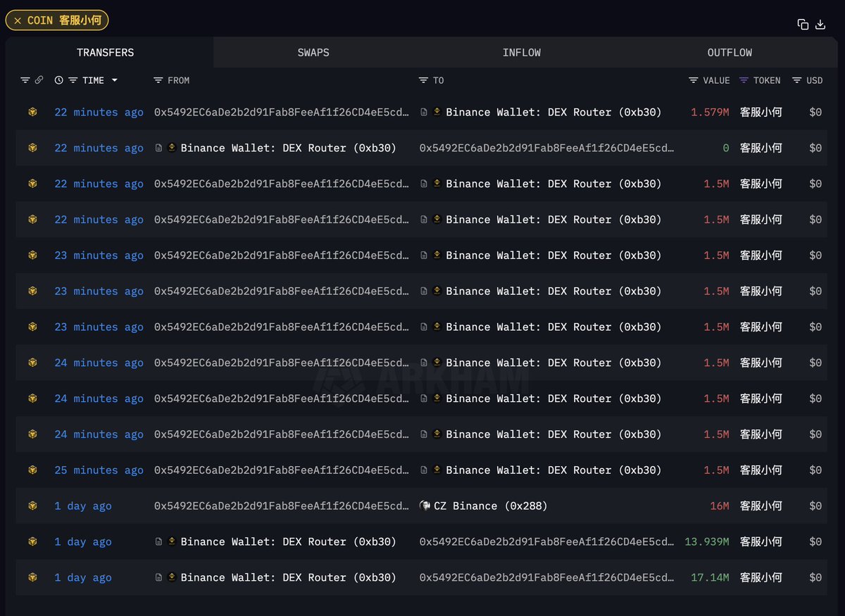Select the clock icon in the TIME header
Image resolution: width=845 pixels, height=616 pixels.
pos(59,80)
